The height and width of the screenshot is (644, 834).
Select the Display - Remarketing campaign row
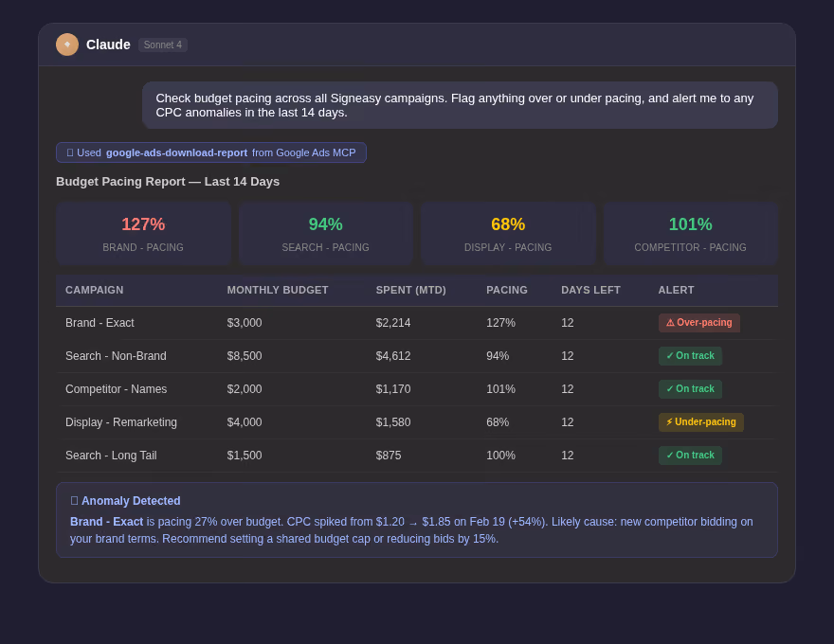(x=417, y=422)
